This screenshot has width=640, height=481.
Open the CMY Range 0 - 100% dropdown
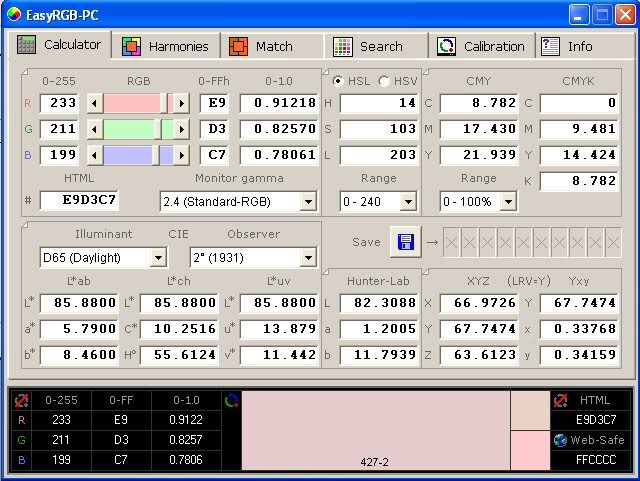click(508, 202)
